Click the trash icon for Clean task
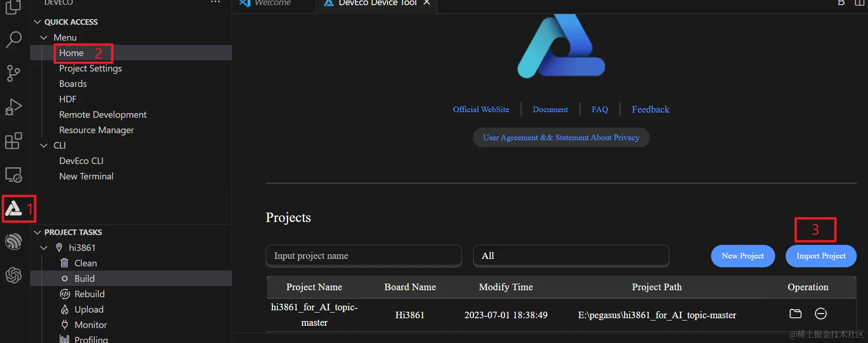This screenshot has width=868, height=343. click(64, 263)
